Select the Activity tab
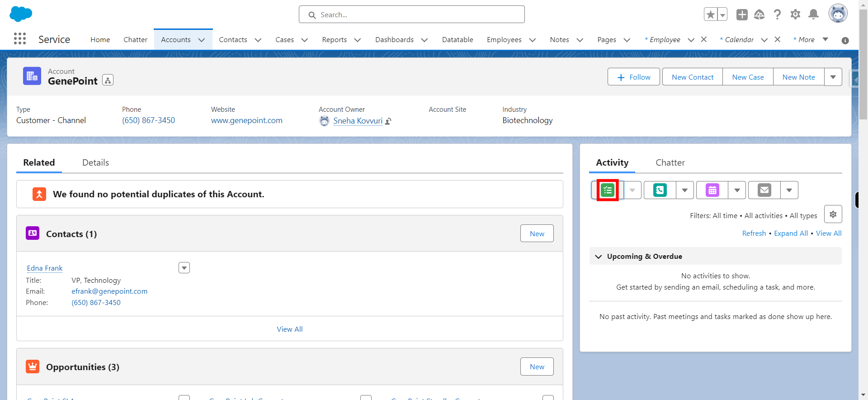 click(x=612, y=162)
